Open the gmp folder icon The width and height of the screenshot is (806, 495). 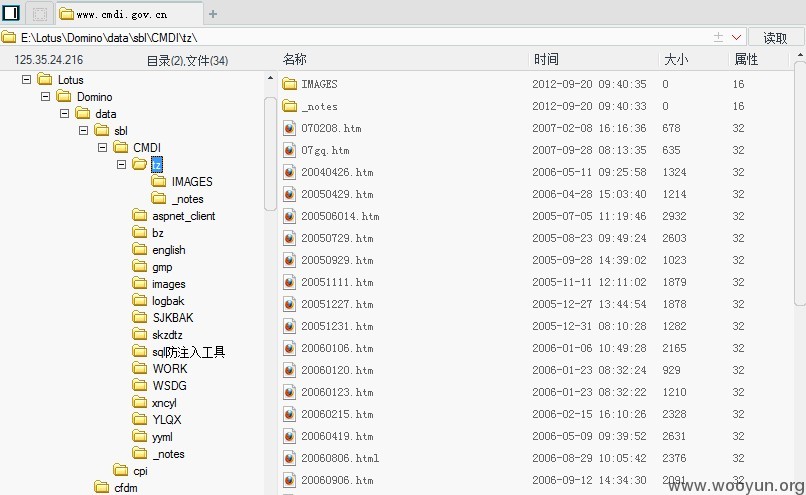click(139, 266)
